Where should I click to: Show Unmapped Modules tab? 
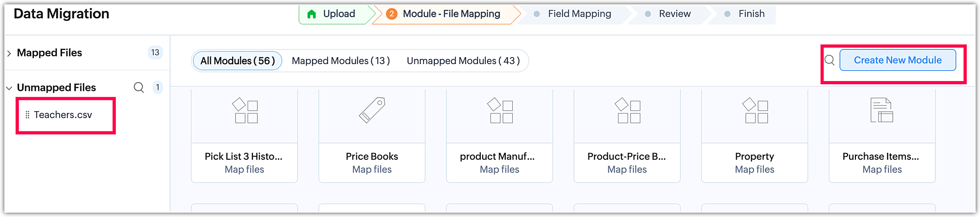point(463,61)
